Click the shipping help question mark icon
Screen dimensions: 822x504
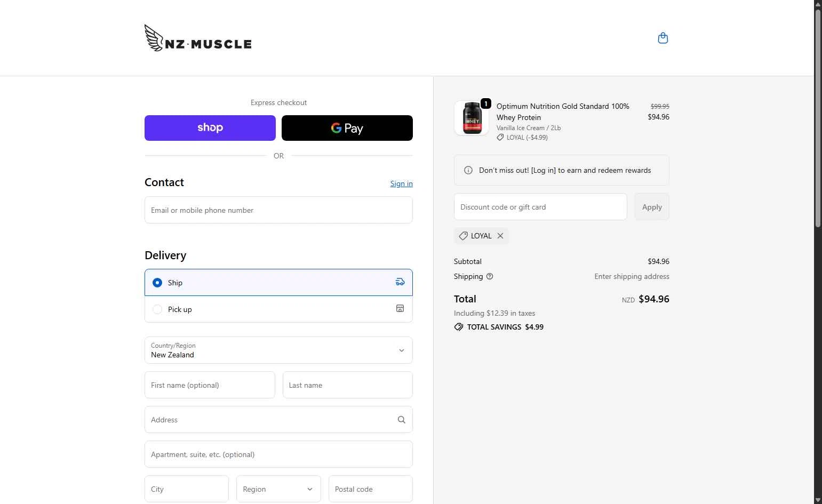[490, 276]
